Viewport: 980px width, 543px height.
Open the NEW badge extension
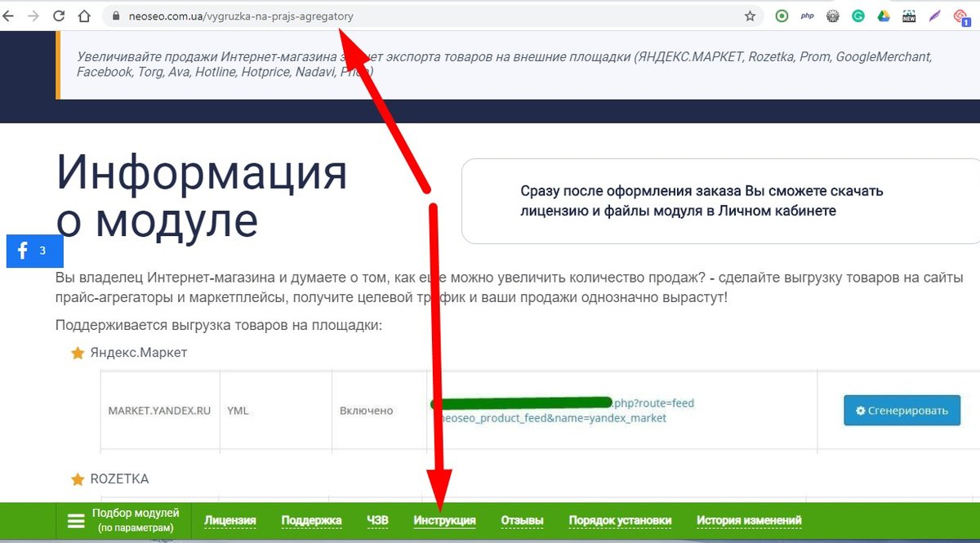[x=908, y=16]
